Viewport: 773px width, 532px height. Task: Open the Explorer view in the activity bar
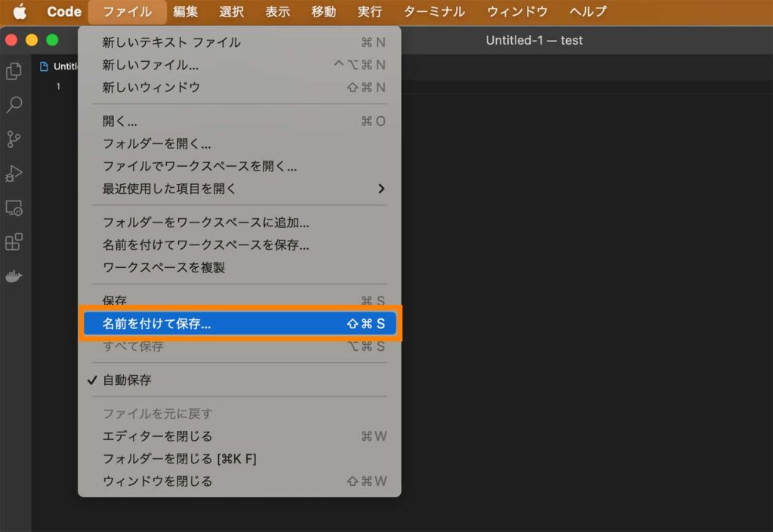[x=14, y=71]
